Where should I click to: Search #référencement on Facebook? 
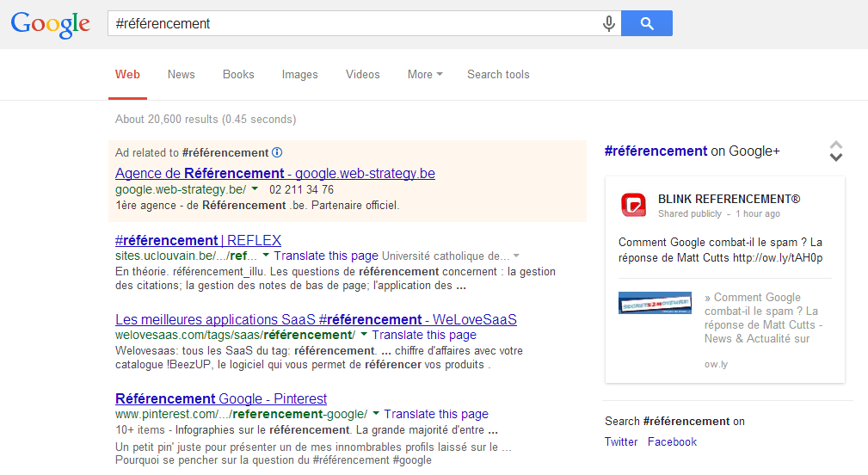pyautogui.click(x=672, y=441)
